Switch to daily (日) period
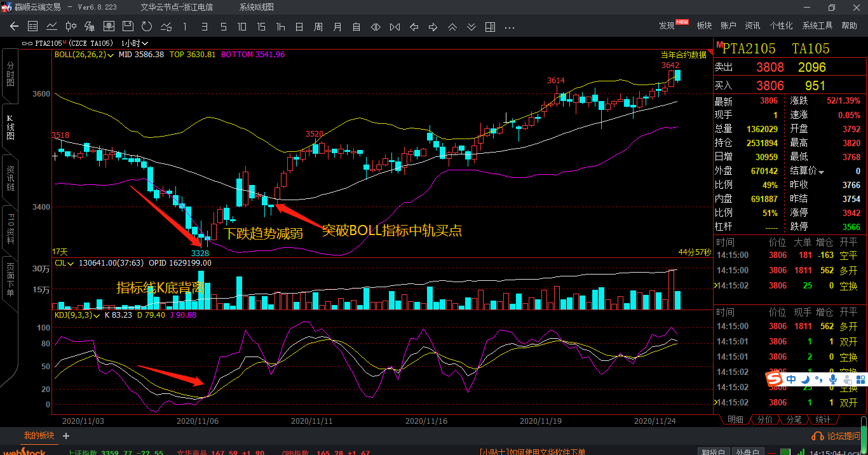 (x=299, y=27)
